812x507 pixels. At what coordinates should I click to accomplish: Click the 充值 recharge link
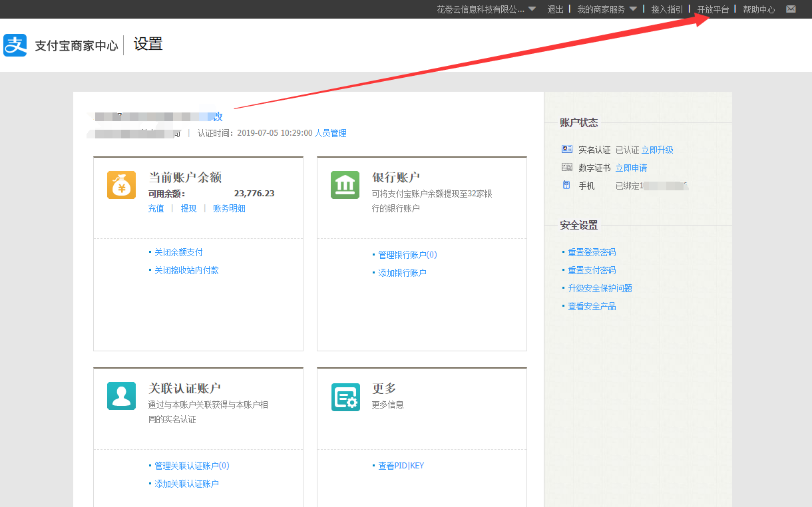tap(156, 208)
